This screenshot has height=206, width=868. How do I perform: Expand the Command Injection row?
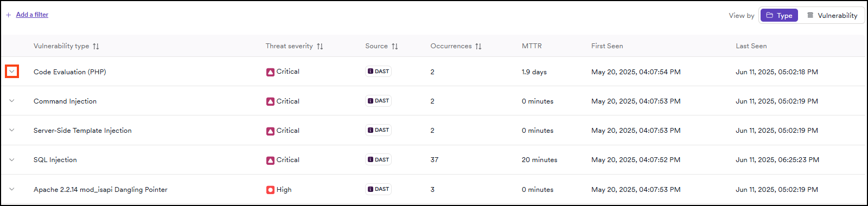(12, 101)
